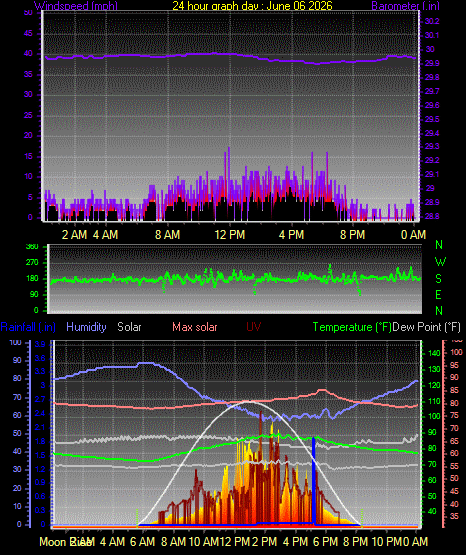Click the "Barometer (.in)" axis title
Screen dimensions: 466x555
click(405, 6)
